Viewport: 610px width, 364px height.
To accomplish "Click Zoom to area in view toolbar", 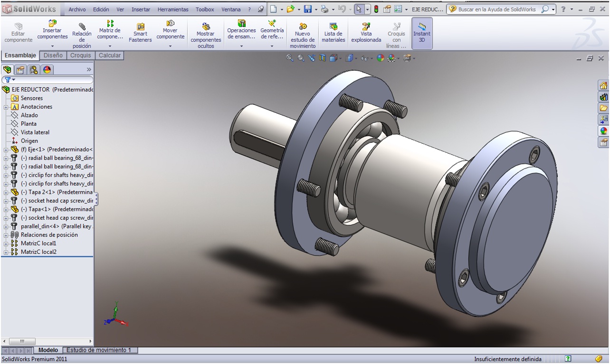I will [301, 58].
